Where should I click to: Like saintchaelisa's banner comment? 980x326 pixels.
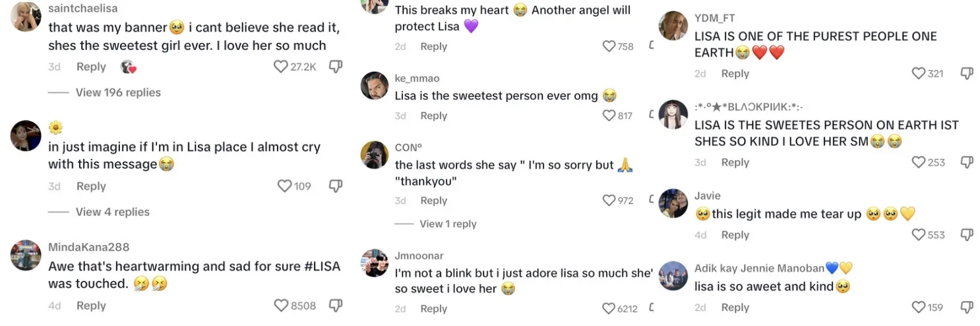click(281, 67)
